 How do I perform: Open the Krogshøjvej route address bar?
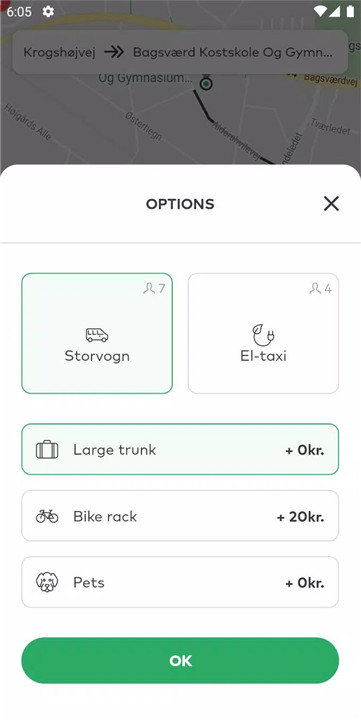180,52
